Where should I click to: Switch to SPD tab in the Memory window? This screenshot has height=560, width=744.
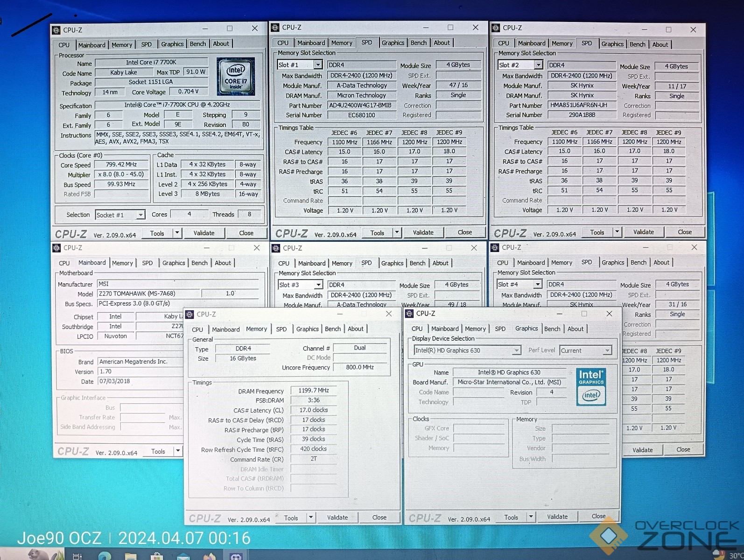tap(281, 329)
